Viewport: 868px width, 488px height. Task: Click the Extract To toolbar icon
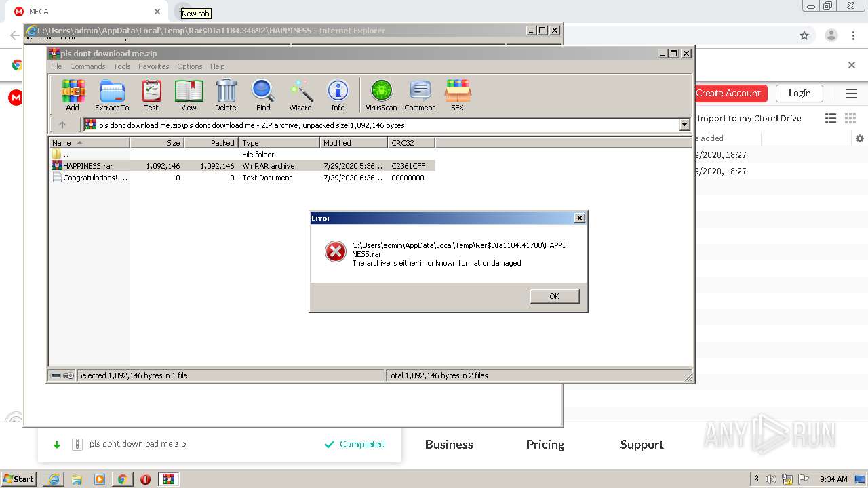click(x=112, y=95)
